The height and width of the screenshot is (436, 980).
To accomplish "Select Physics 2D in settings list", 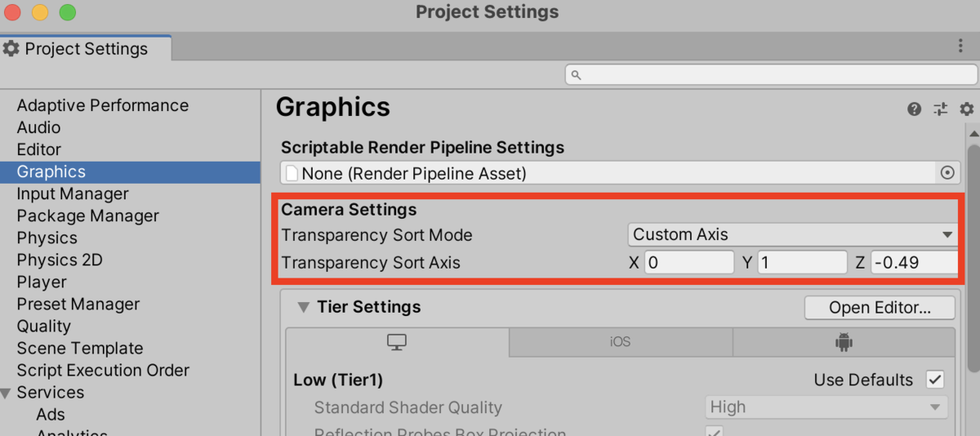I will point(60,260).
